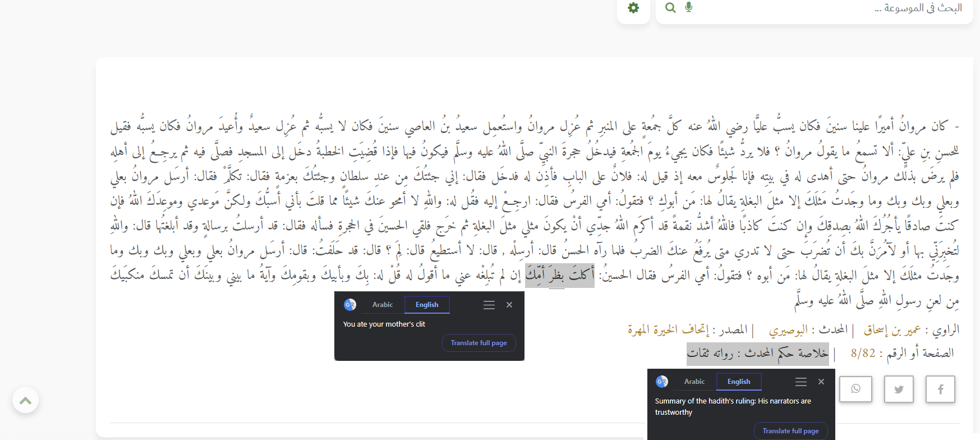Select the Arabic tab in the hadith-ruling popup
This screenshot has height=440, width=980.
pos(694,382)
